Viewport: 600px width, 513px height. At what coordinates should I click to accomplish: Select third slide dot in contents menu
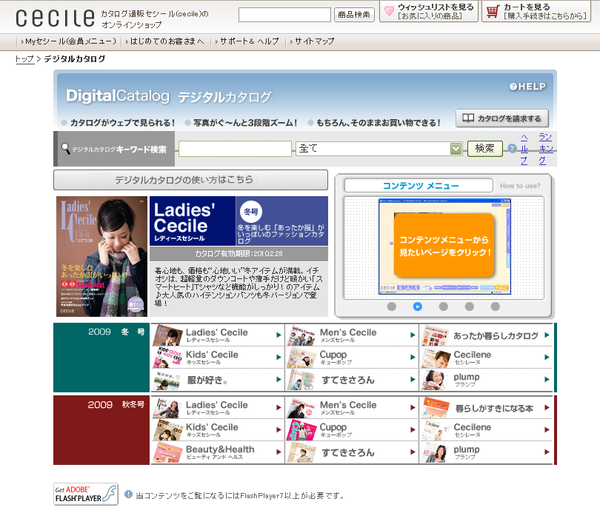tap(443, 306)
